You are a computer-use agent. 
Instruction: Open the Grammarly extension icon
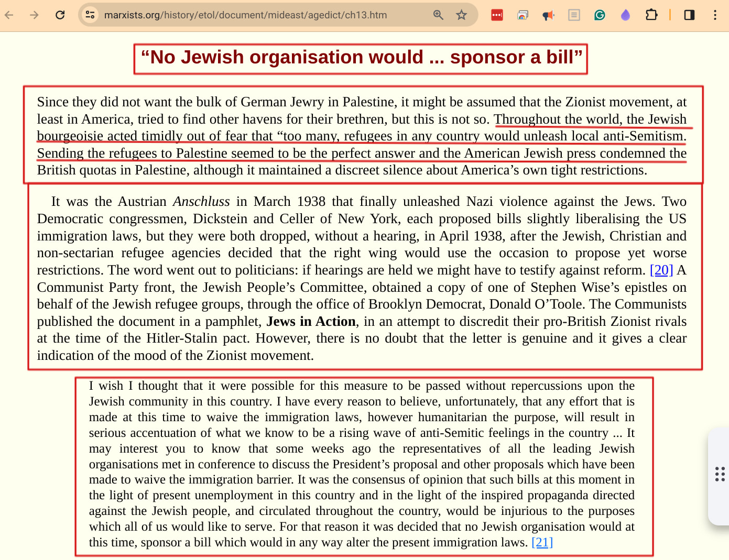(x=600, y=15)
